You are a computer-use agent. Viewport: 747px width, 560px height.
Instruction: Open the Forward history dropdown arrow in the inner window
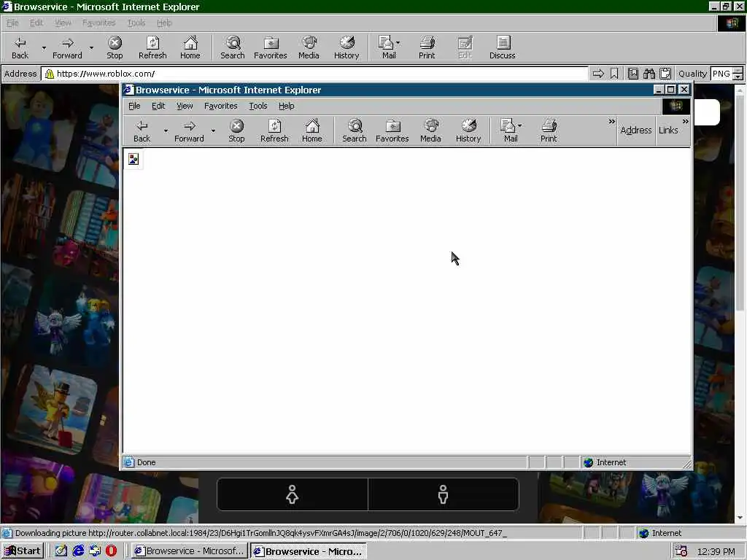pyautogui.click(x=213, y=131)
